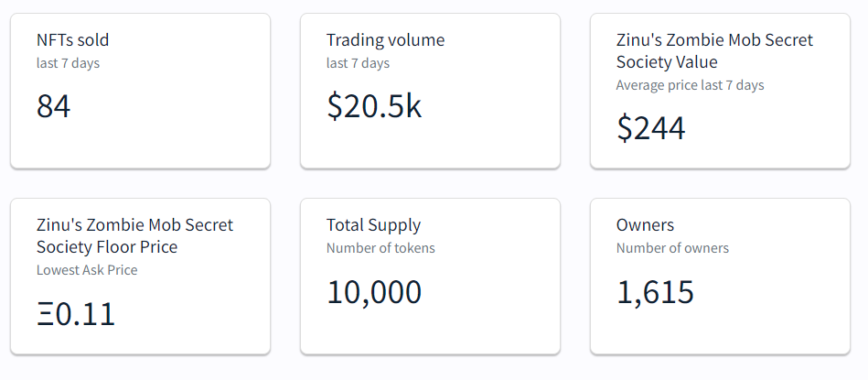Select the 84 NFTs sold value

(x=53, y=107)
